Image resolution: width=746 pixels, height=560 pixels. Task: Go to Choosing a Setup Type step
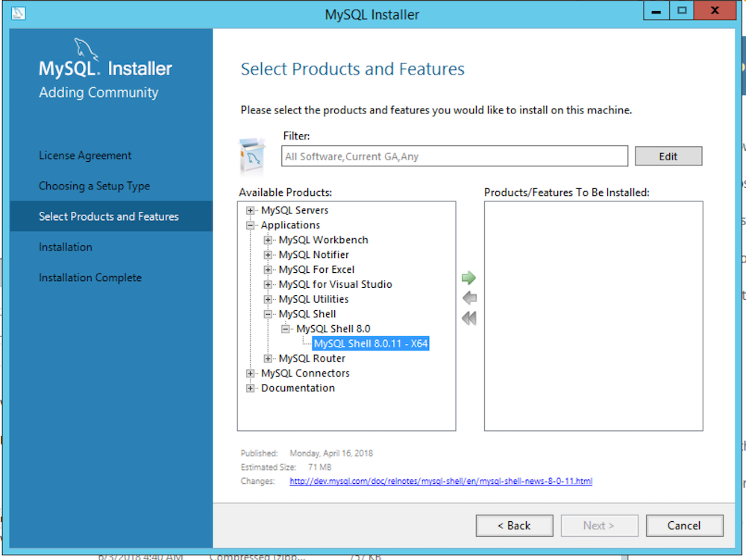coord(94,186)
